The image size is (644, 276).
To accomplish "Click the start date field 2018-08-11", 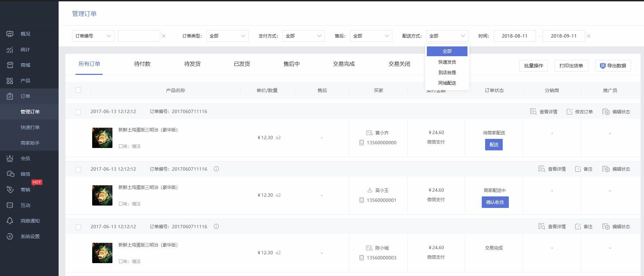I will click(x=515, y=36).
